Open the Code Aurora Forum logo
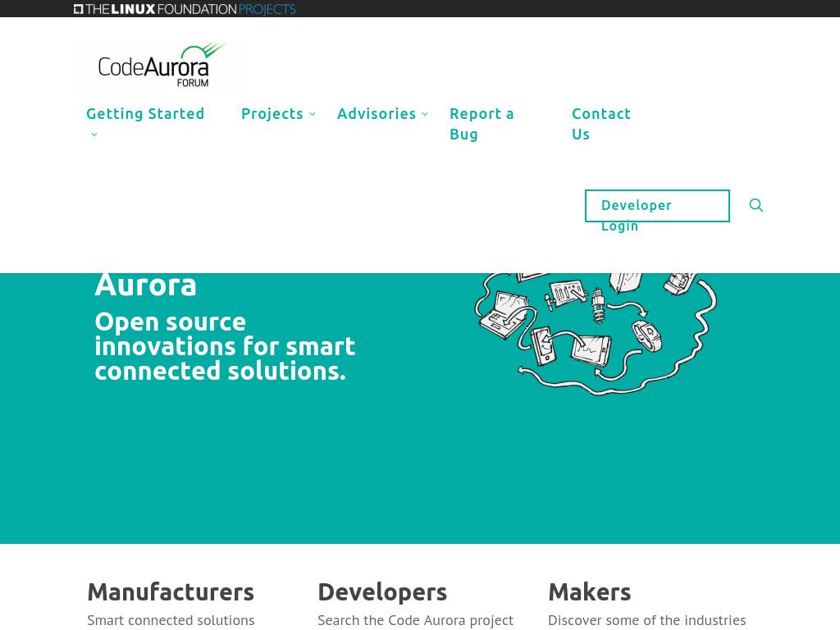Image resolution: width=840 pixels, height=630 pixels. pyautogui.click(x=161, y=64)
